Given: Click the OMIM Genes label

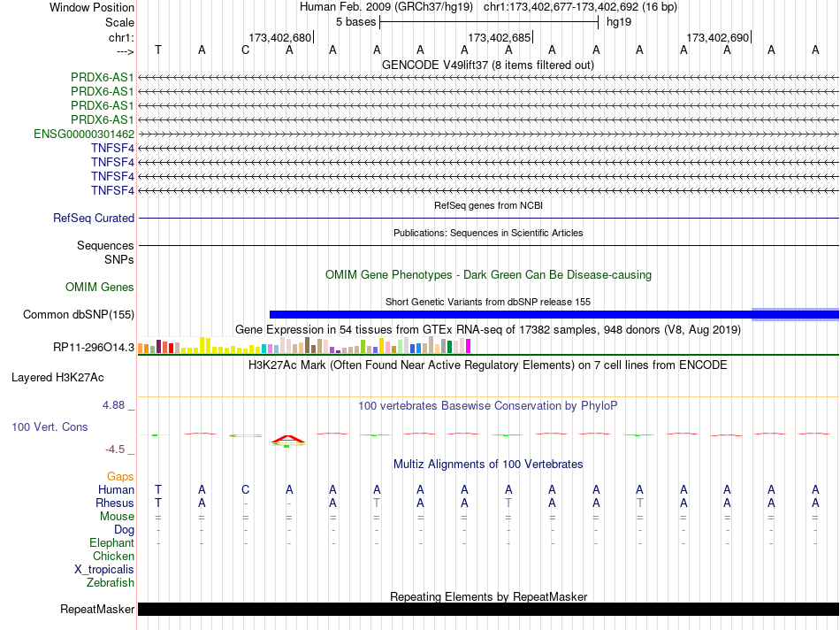Looking at the screenshot, I should pyautogui.click(x=99, y=288).
